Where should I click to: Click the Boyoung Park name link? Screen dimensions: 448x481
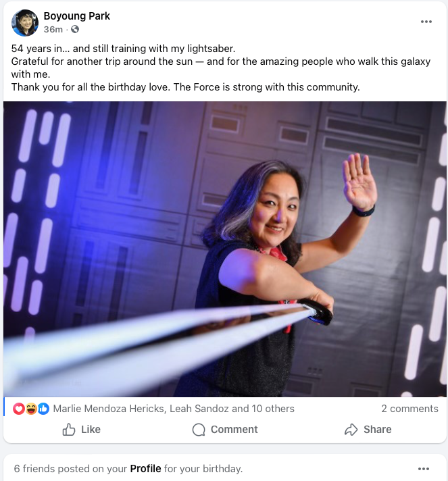[77, 16]
